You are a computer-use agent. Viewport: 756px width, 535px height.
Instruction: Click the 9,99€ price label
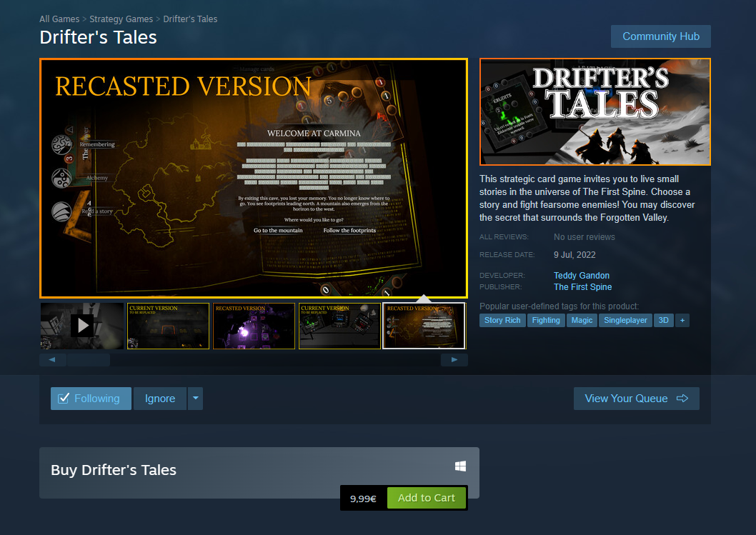coord(363,499)
